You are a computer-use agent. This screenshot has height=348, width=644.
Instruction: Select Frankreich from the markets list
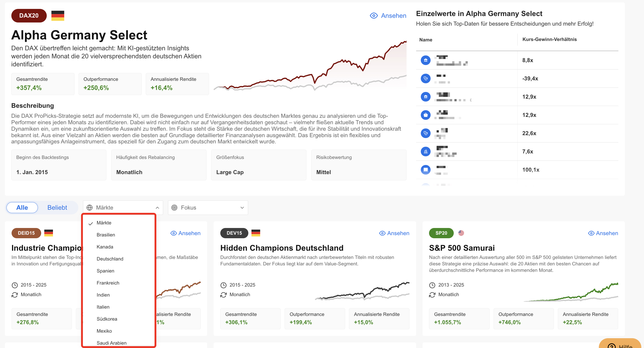119,283
